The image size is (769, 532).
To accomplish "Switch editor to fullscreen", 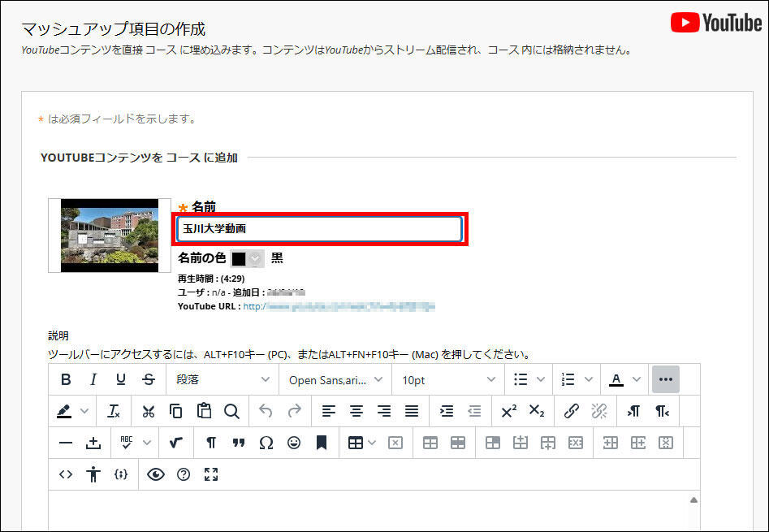I will [211, 474].
